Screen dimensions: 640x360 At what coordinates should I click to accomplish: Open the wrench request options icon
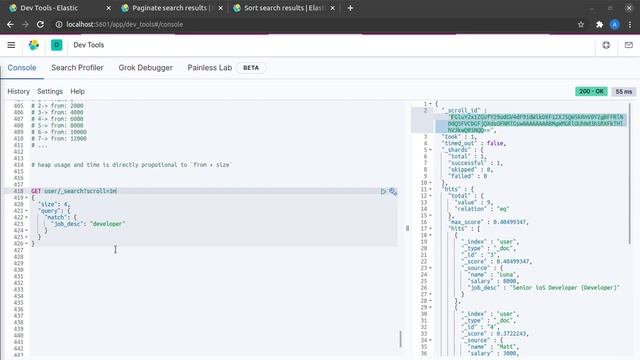(393, 191)
